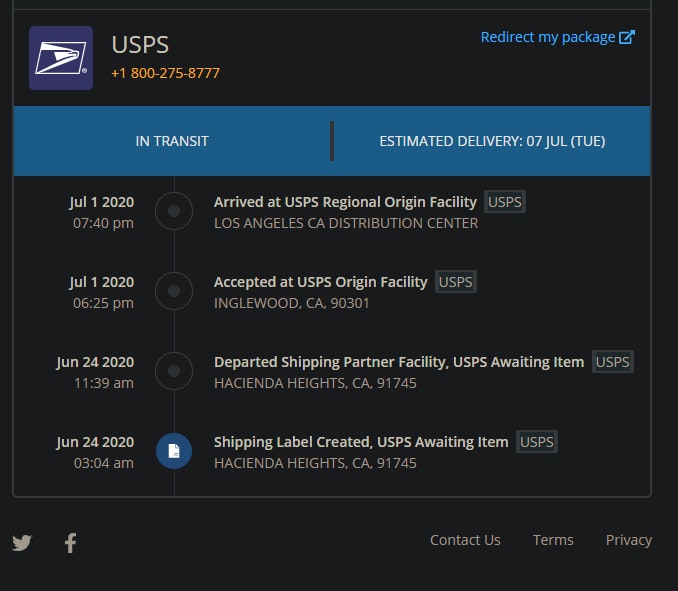Click the USPS eagle logo
The image size is (678, 591).
tap(61, 58)
